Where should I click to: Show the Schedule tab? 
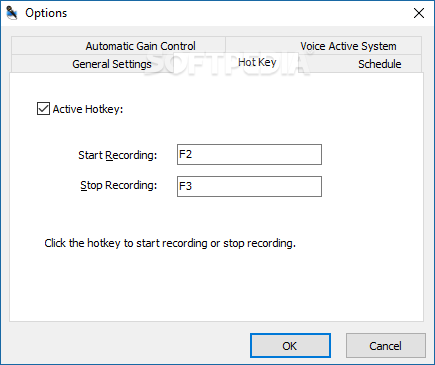coord(380,64)
